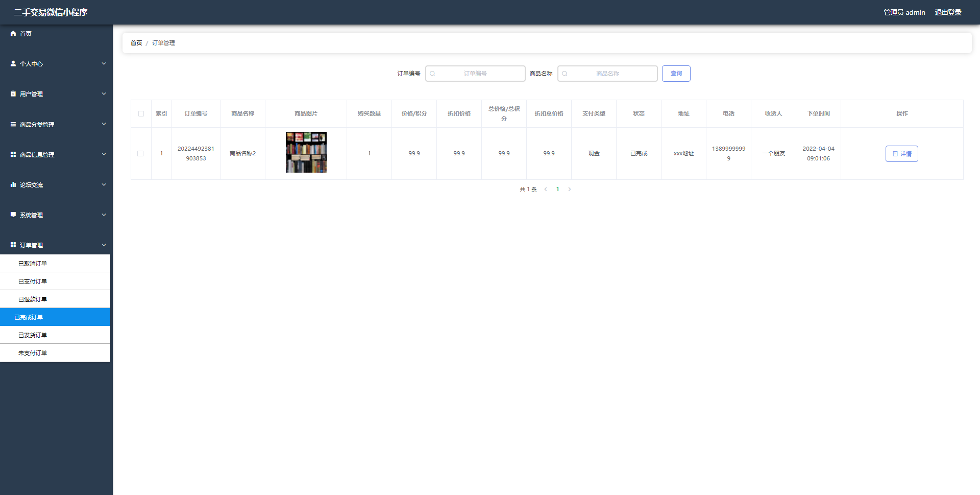Expand 用户管理 menu chevron
Image resolution: width=980 pixels, height=495 pixels.
104,93
